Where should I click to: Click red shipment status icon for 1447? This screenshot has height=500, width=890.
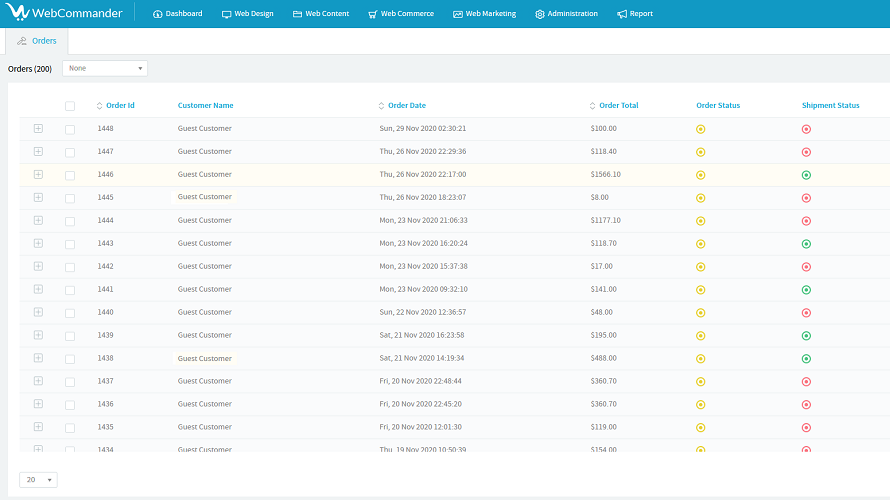806,152
